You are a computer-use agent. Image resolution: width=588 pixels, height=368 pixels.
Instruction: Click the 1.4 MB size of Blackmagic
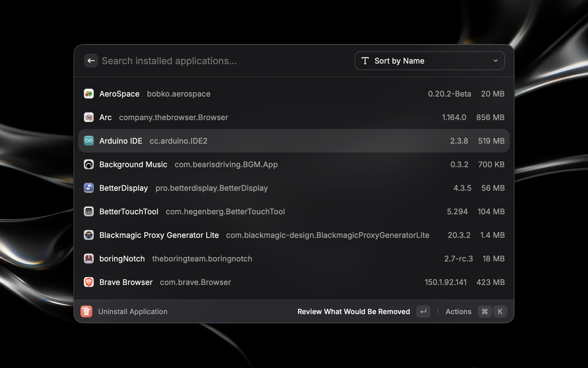pyautogui.click(x=492, y=235)
